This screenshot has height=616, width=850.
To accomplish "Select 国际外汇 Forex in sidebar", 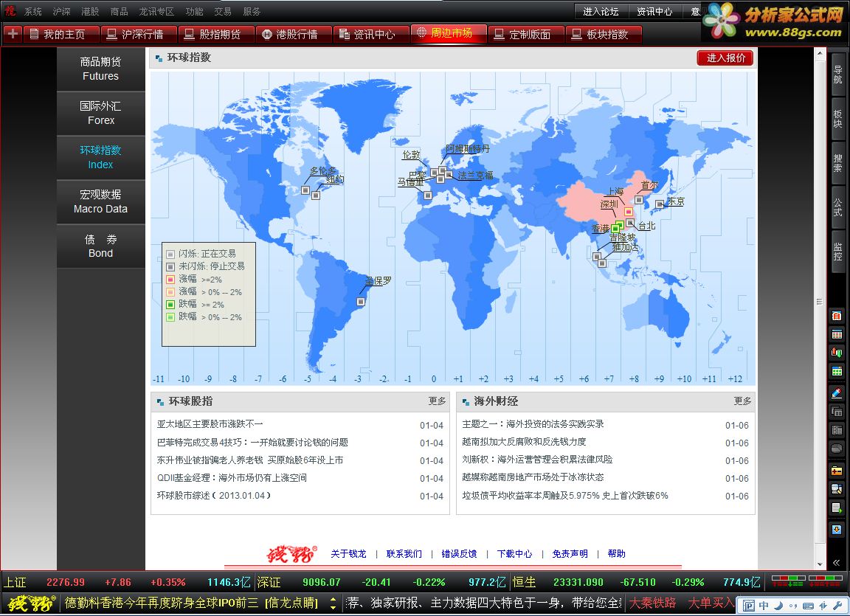I will pos(101,113).
